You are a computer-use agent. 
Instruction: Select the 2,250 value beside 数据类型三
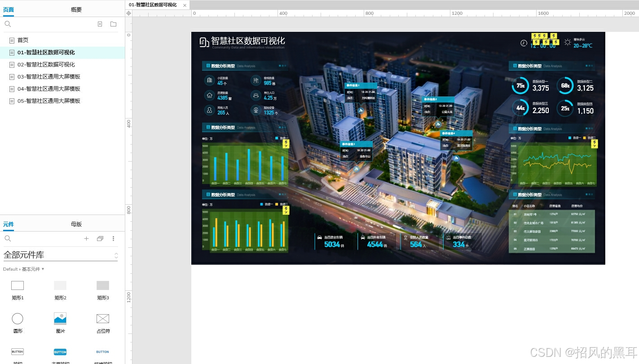pos(541,111)
